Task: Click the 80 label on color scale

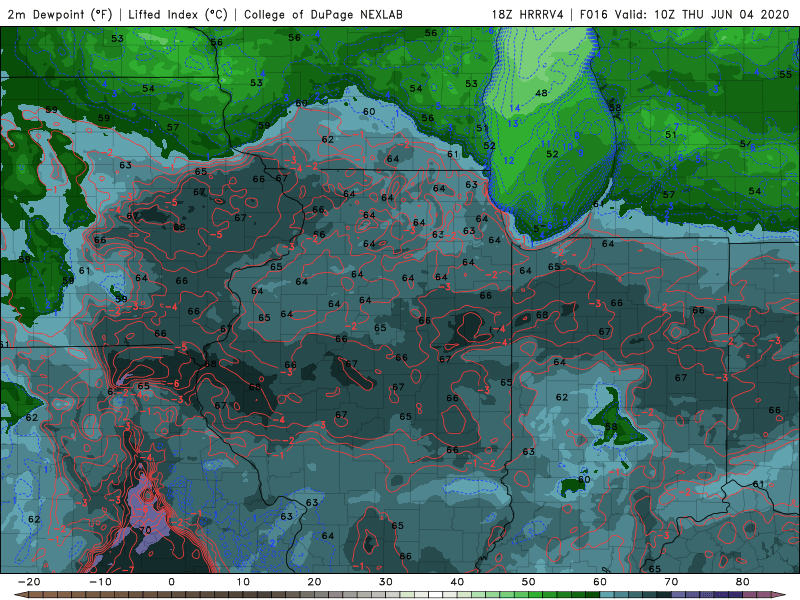Action: 743,582
